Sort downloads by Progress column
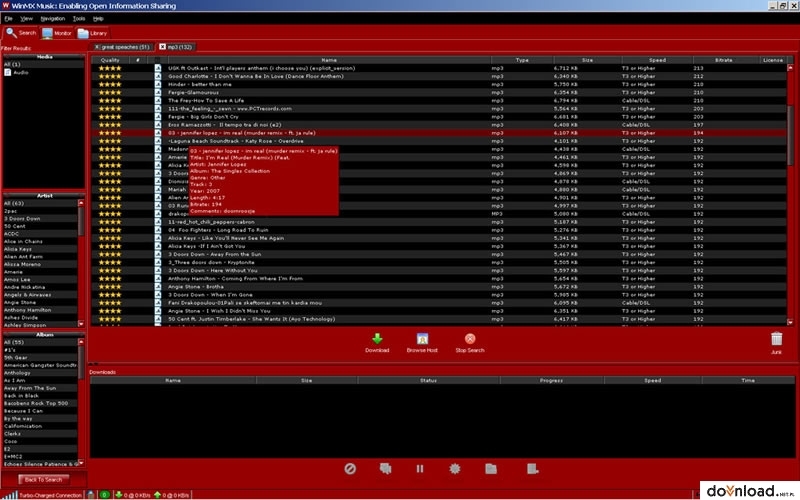800x500 pixels. [x=552, y=380]
